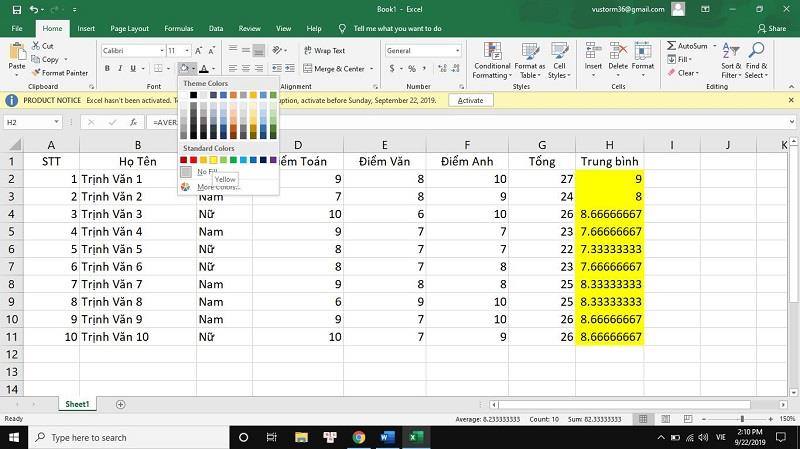Switch to the Page Layout tab
Image resolution: width=800 pixels, height=449 pixels.
pos(130,29)
